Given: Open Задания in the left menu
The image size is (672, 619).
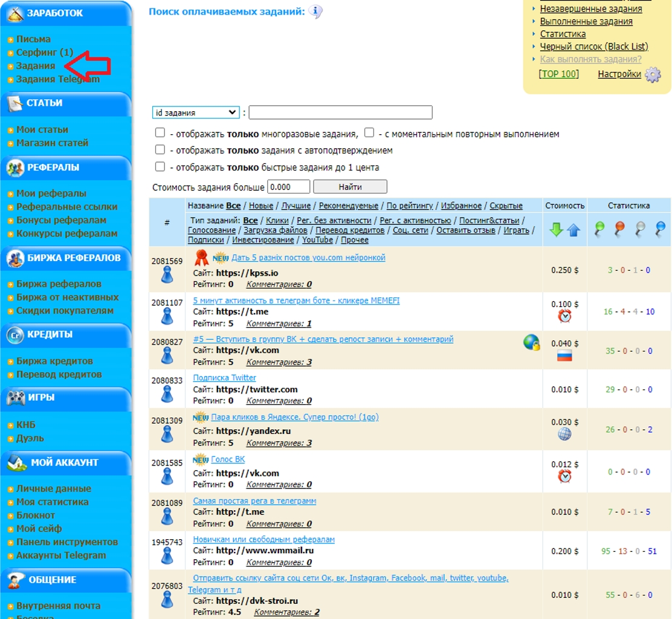Looking at the screenshot, I should [36, 65].
